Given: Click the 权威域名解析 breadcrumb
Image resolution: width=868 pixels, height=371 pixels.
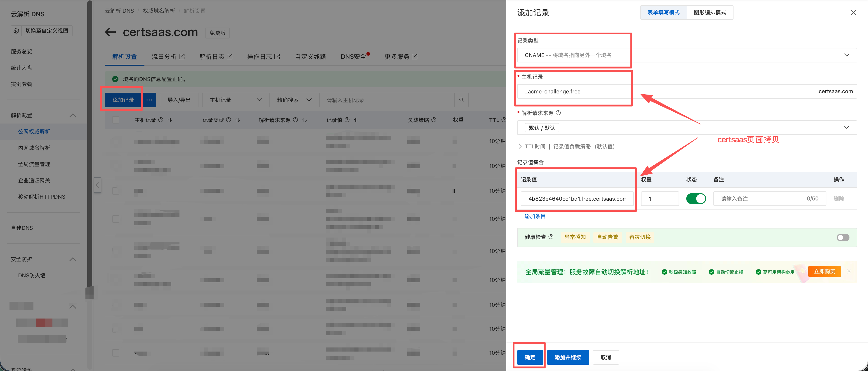Looking at the screenshot, I should point(159,11).
